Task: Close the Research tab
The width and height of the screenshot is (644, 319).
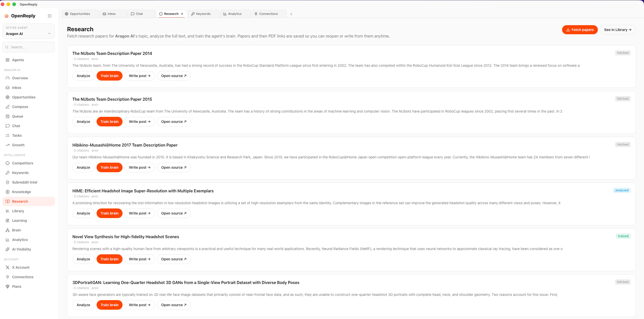Action: coord(182,14)
